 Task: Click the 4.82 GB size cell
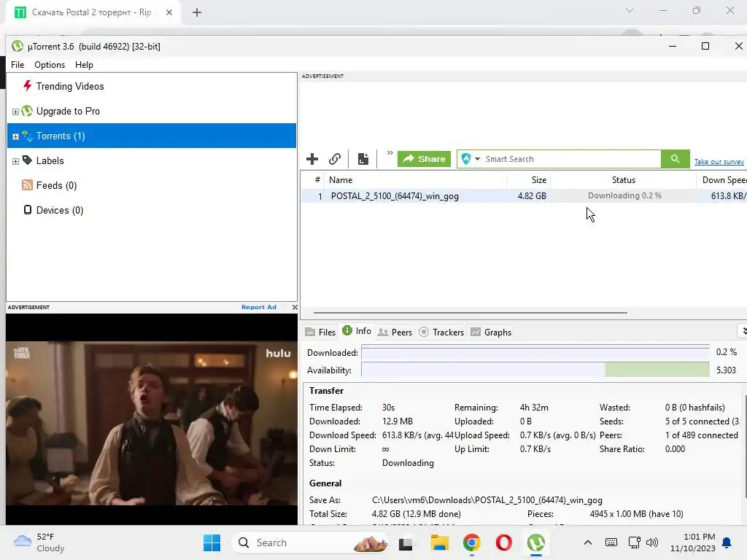point(532,195)
